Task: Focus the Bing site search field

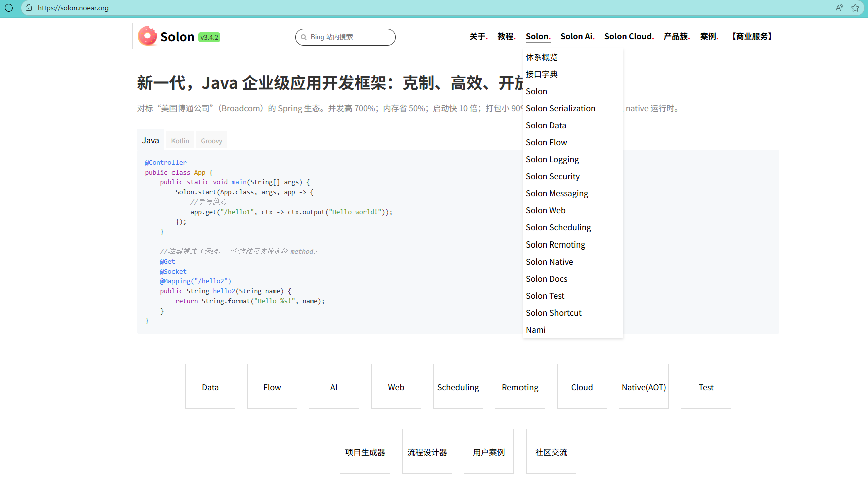Action: [x=345, y=37]
